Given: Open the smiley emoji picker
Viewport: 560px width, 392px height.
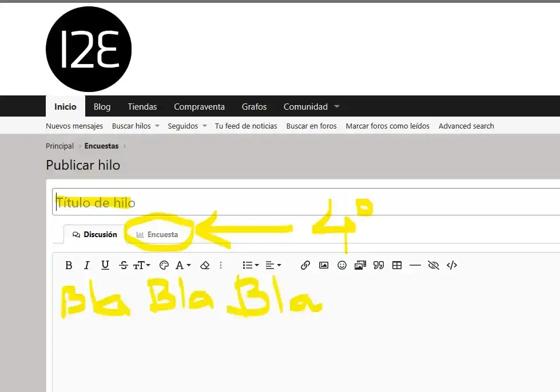Looking at the screenshot, I should (x=342, y=265).
